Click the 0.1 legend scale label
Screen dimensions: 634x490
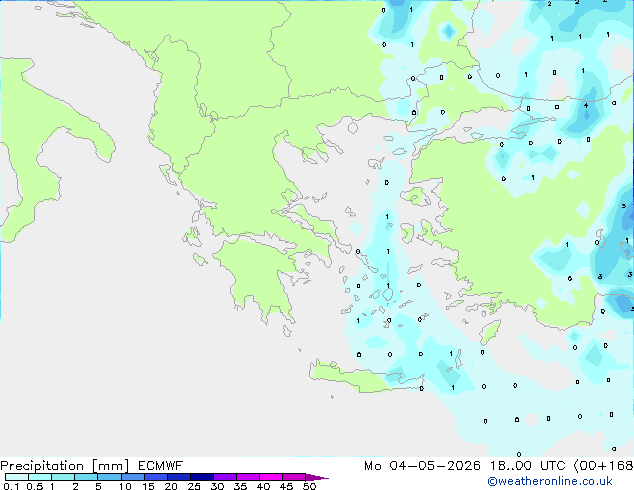click(x=11, y=486)
